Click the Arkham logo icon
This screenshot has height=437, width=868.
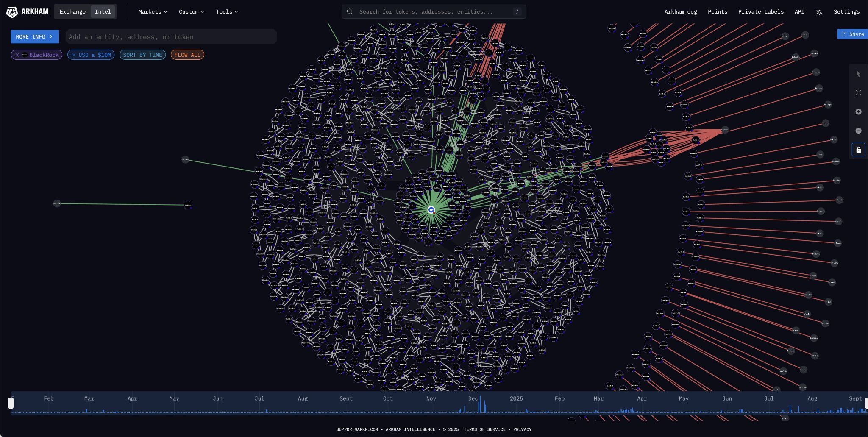click(x=12, y=12)
